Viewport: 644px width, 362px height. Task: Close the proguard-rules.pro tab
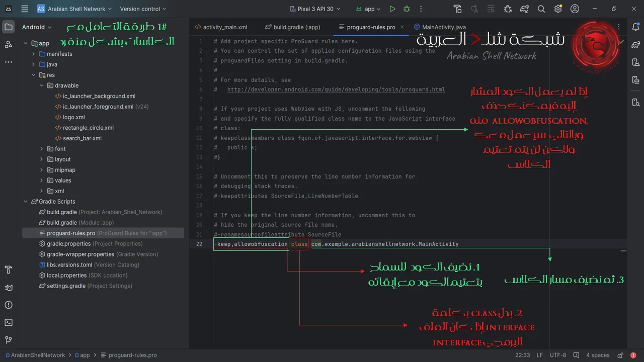coord(402,27)
